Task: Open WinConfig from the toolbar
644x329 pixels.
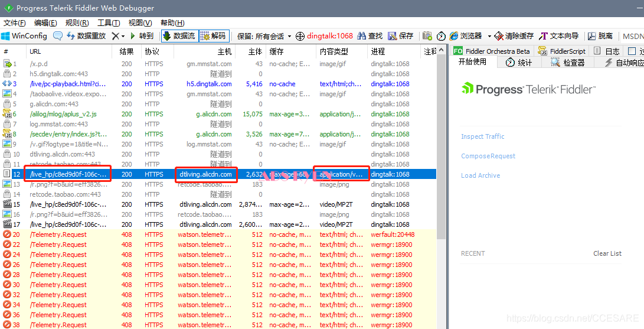Action: 24,35
